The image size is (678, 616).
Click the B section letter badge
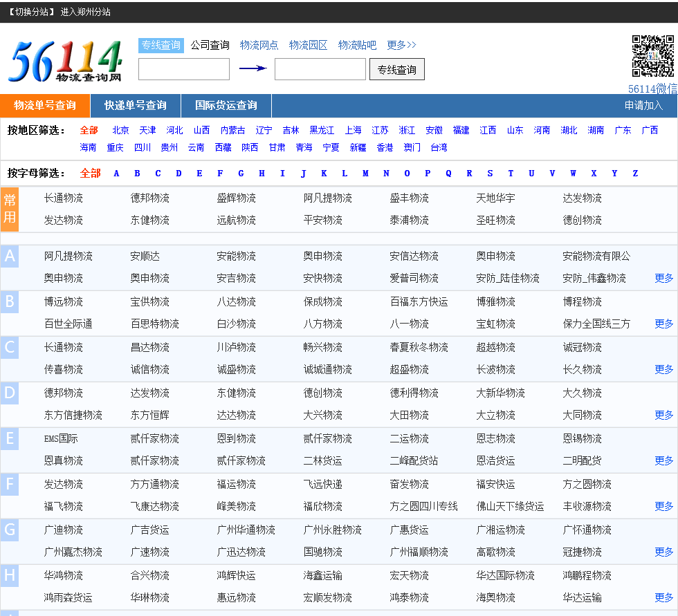click(x=10, y=301)
